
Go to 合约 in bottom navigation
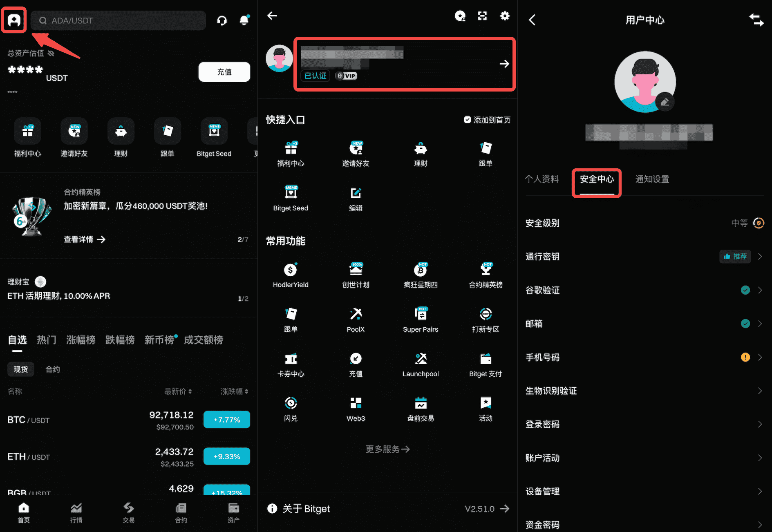181,513
